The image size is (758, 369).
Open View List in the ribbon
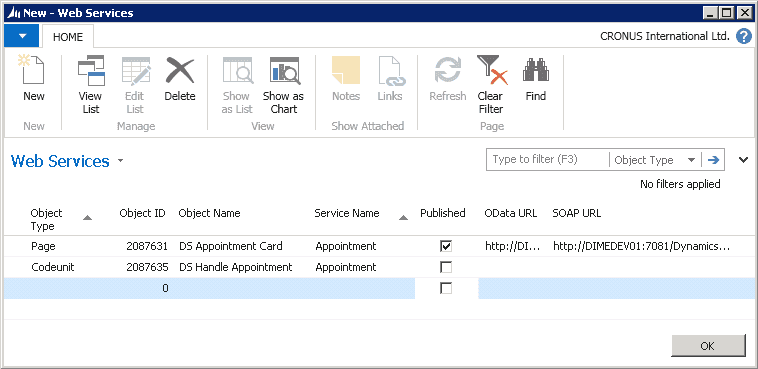point(91,85)
